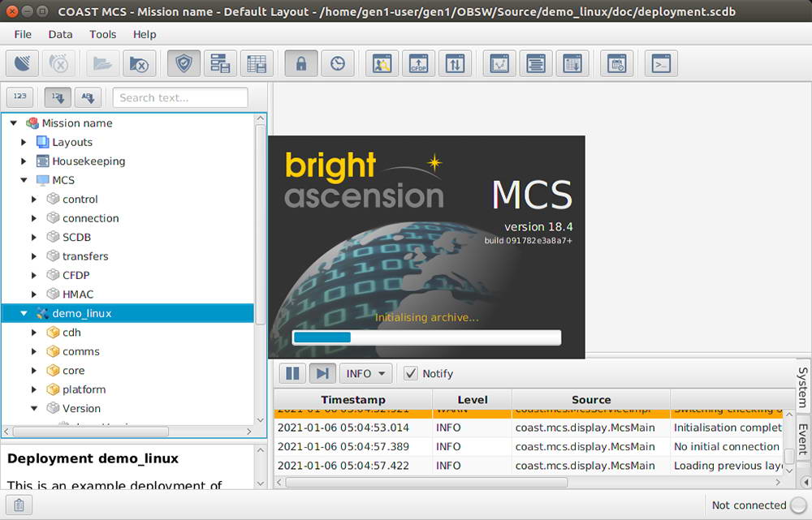Toggle the Notify checkbox

coord(411,373)
